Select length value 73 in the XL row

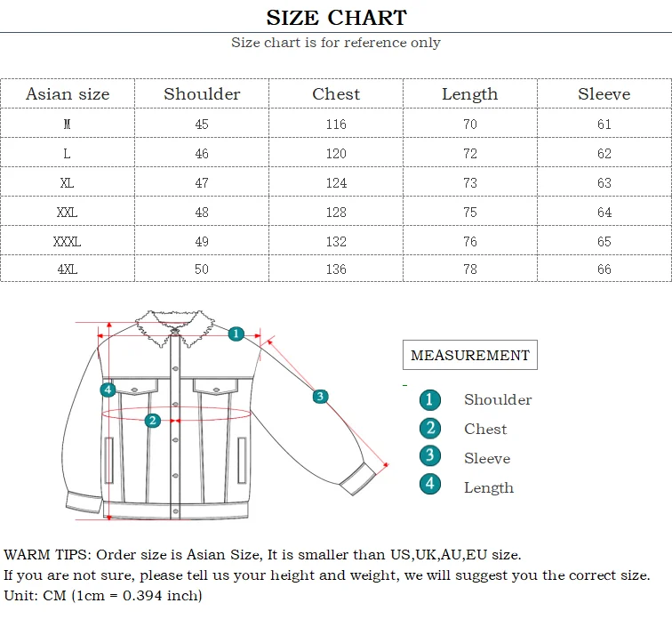pos(470,183)
